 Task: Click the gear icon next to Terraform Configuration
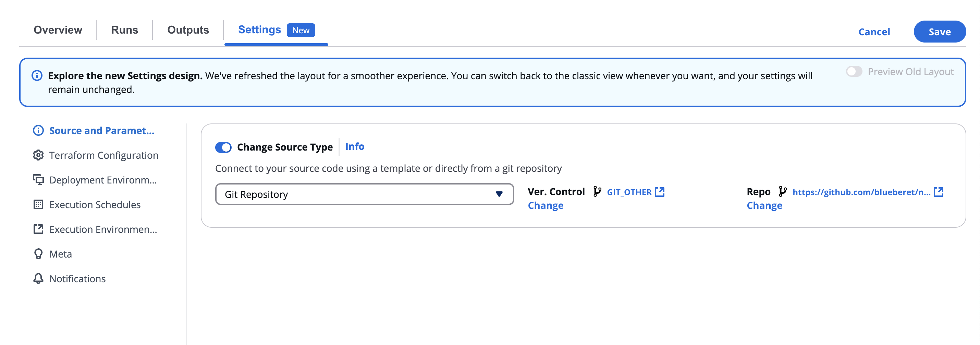click(x=38, y=155)
